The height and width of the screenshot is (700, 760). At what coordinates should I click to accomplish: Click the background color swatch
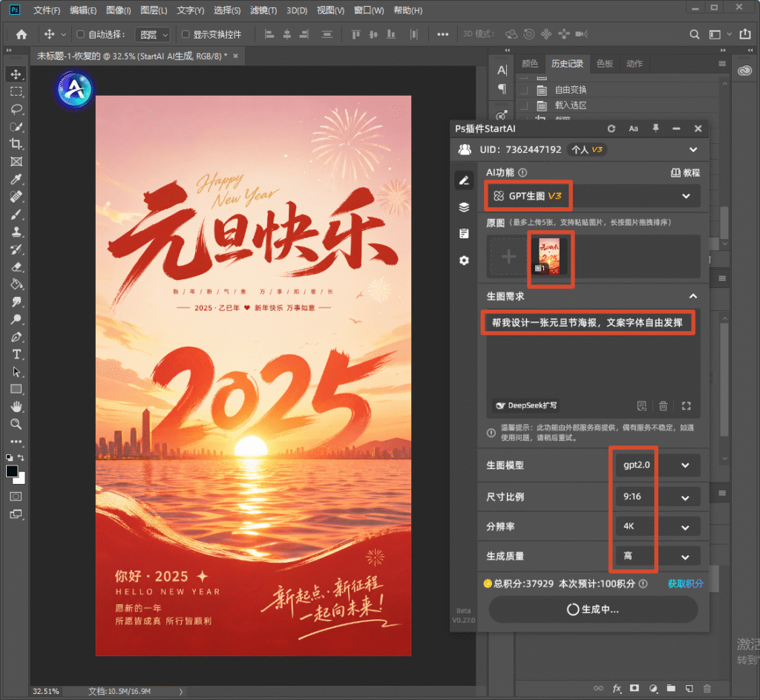[21, 480]
